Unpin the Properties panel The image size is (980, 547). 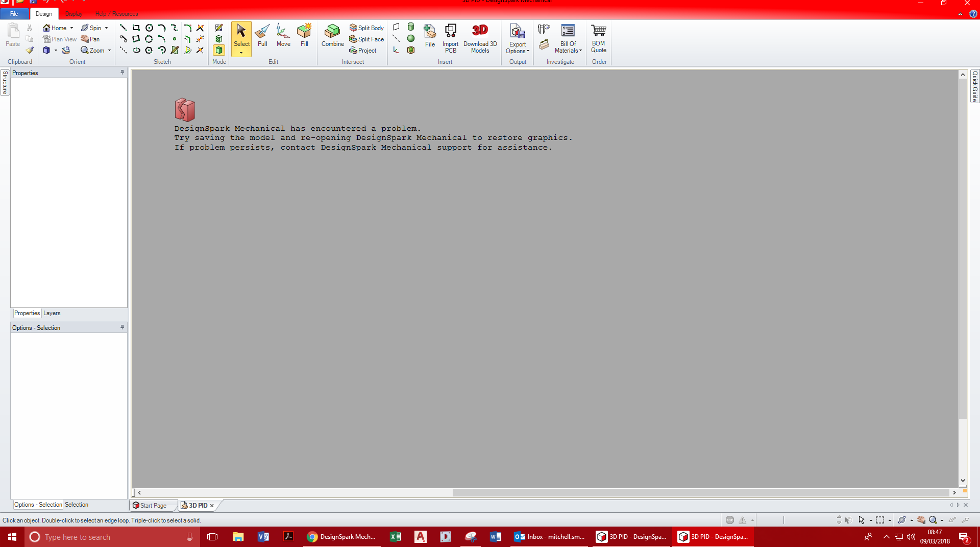(x=122, y=72)
